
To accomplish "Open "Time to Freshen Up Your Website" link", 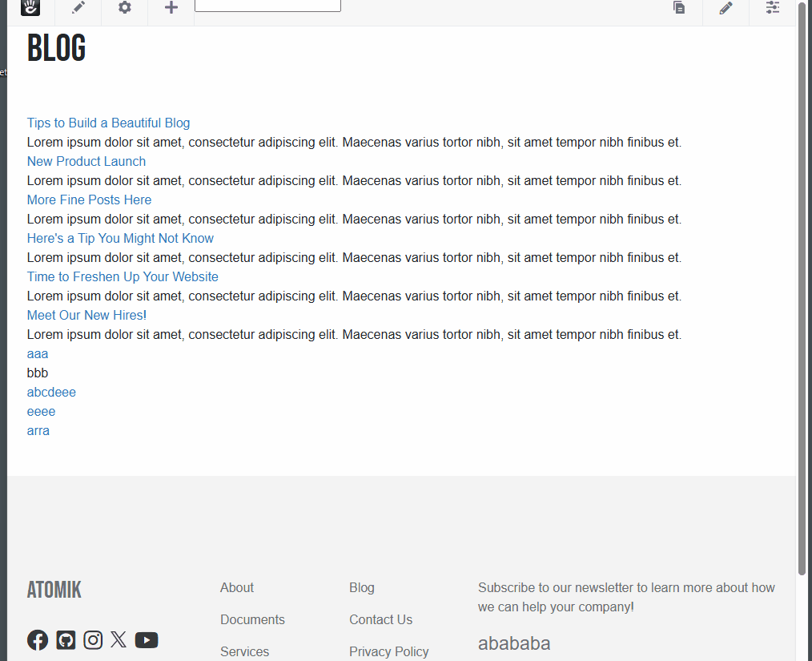I will pos(123,276).
